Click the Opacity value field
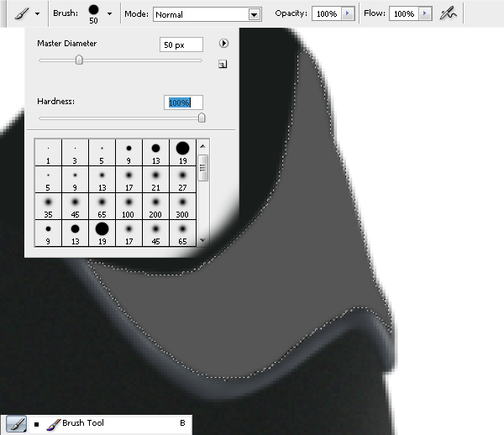Viewport: 504px width, 435px height. pyautogui.click(x=326, y=13)
